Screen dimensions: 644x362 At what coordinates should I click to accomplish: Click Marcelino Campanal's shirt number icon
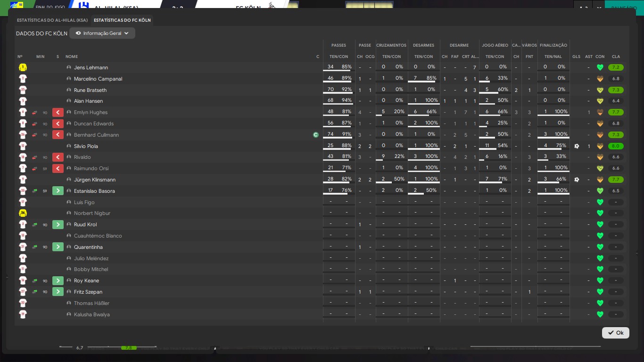point(23,79)
